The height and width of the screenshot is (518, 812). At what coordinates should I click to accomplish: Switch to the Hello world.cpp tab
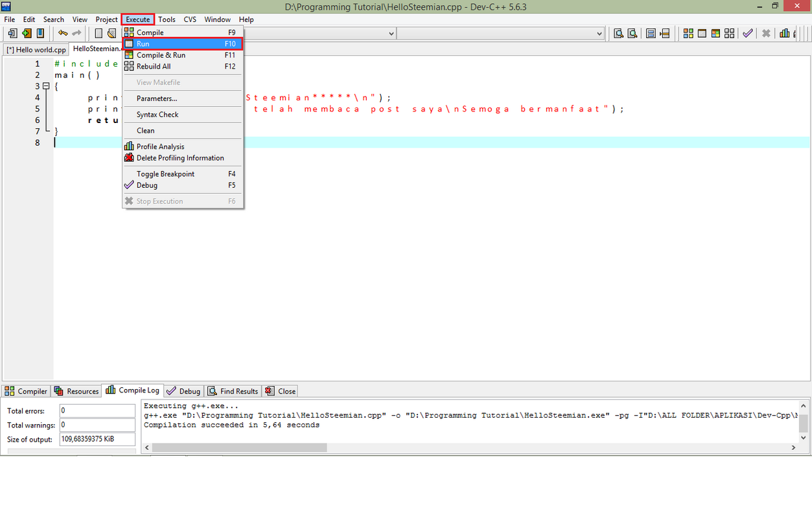point(36,50)
